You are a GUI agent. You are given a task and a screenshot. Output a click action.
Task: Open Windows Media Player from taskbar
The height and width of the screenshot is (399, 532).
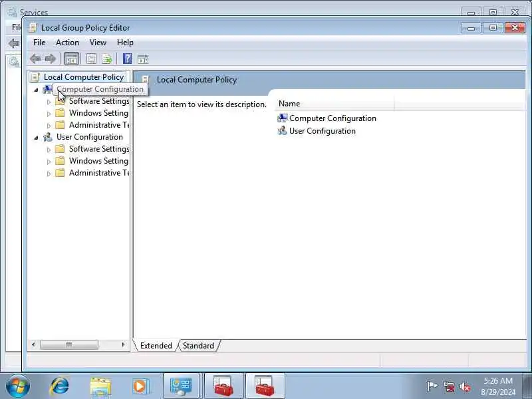point(140,386)
